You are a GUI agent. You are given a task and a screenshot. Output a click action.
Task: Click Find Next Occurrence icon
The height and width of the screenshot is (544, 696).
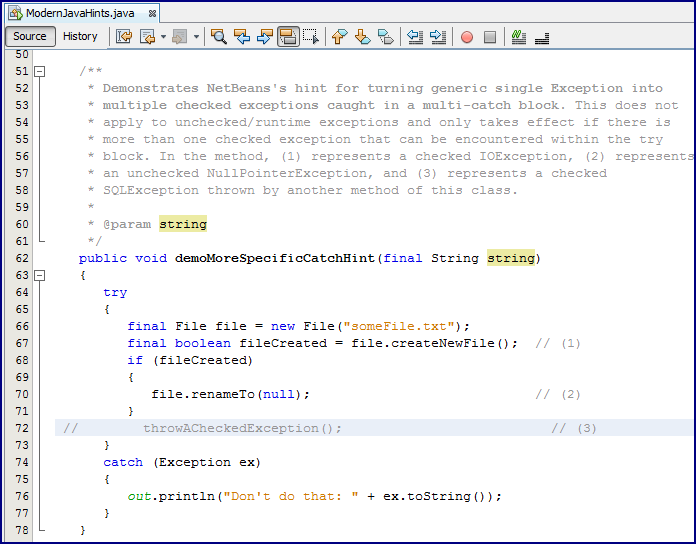pyautogui.click(x=265, y=36)
